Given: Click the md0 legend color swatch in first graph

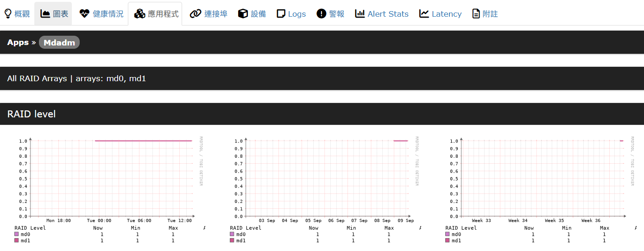Looking at the screenshot, I should [x=17, y=234].
